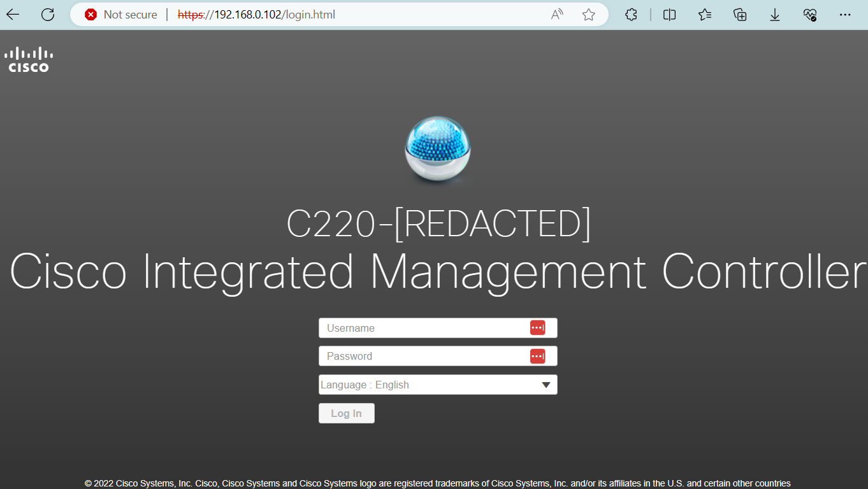868x489 pixels.
Task: Open Browser essentials heart icon
Action: tap(810, 15)
